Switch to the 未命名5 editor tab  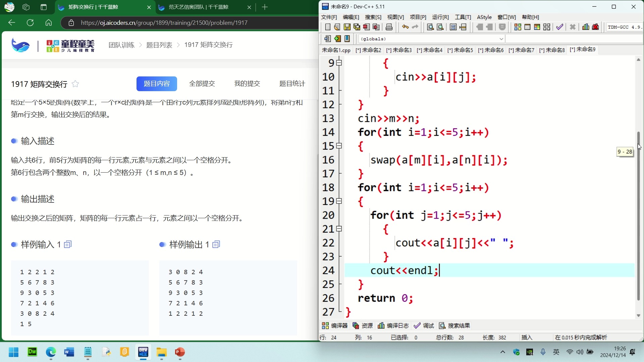coord(460,50)
